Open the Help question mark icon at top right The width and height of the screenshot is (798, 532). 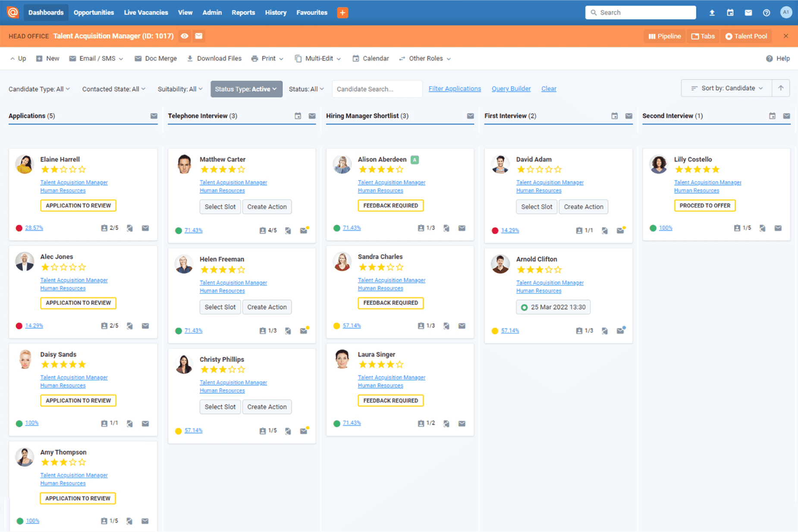[767, 12]
